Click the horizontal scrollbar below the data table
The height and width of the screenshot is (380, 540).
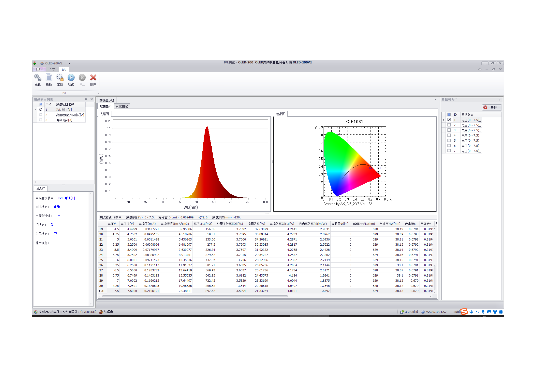click(x=195, y=296)
